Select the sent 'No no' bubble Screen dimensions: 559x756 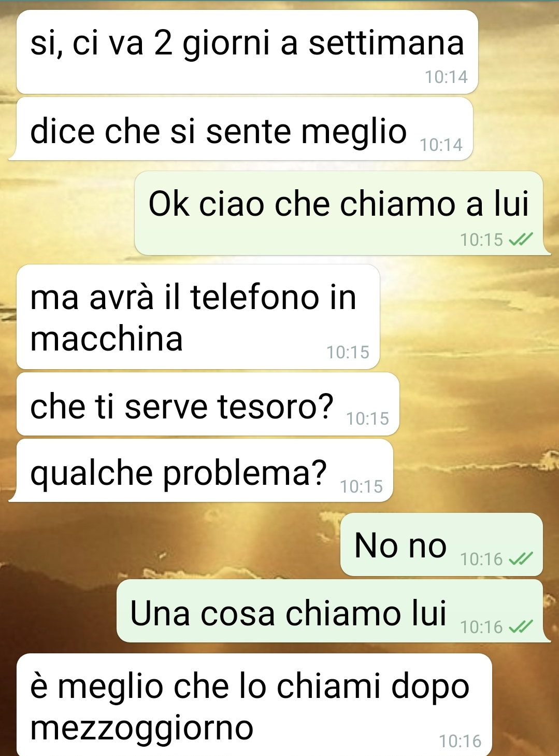pos(441,544)
